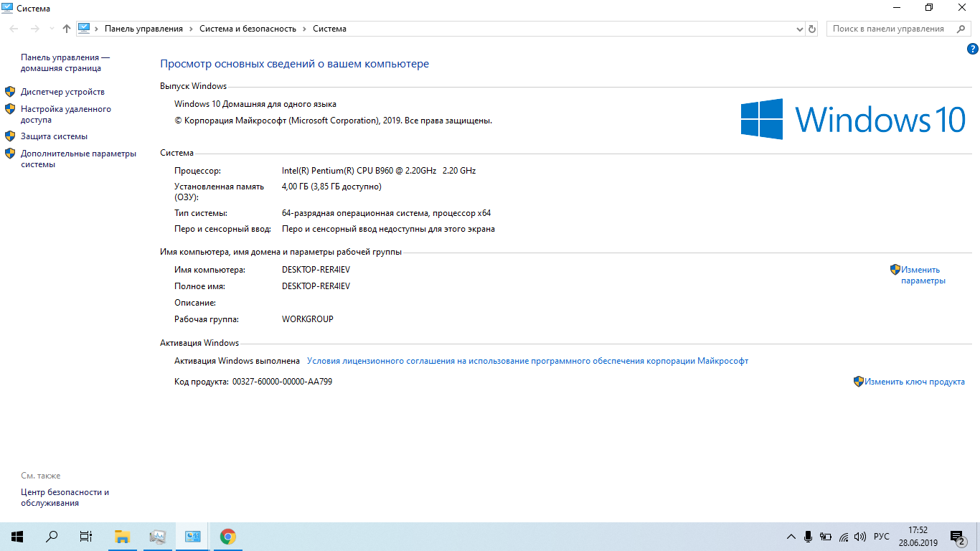
Task: Open recent locations dropdown arrow
Action: (52, 29)
